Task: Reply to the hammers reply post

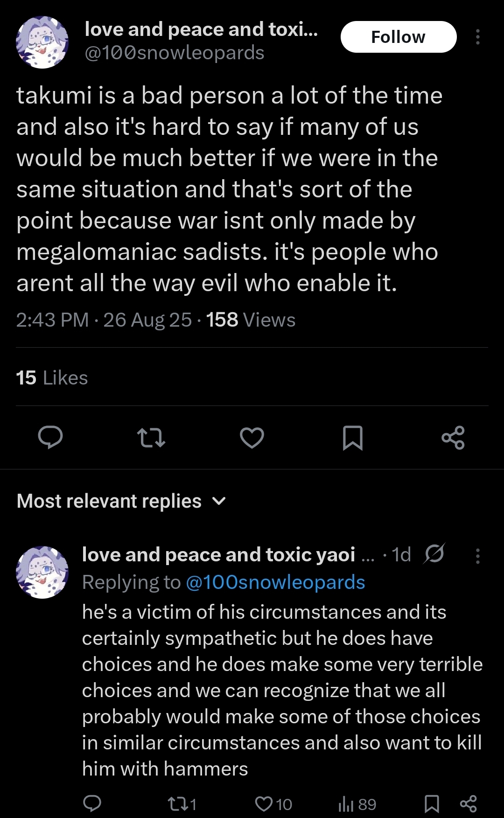Action: point(92,804)
